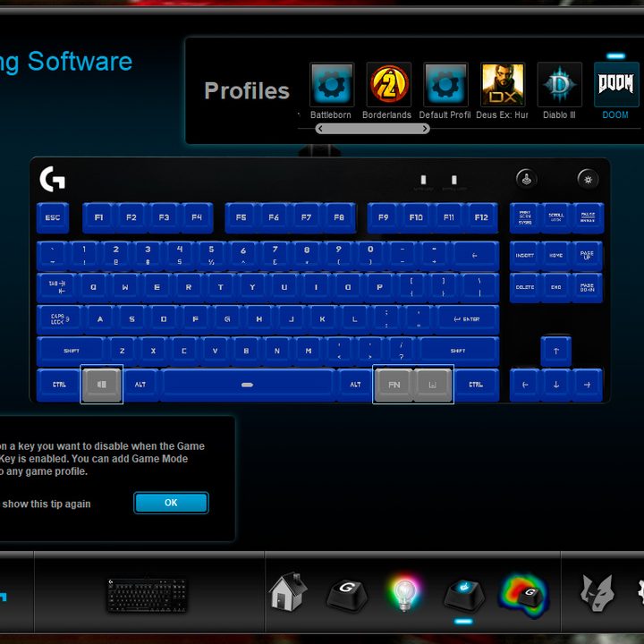Click the F12 key on the keyboard
The height and width of the screenshot is (644, 644).
click(x=481, y=217)
